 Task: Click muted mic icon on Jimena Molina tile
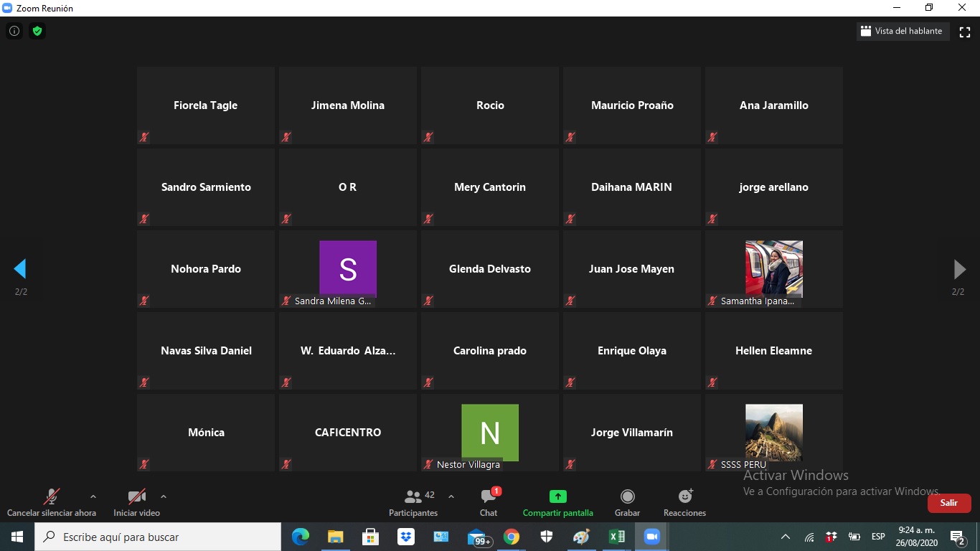click(x=286, y=137)
